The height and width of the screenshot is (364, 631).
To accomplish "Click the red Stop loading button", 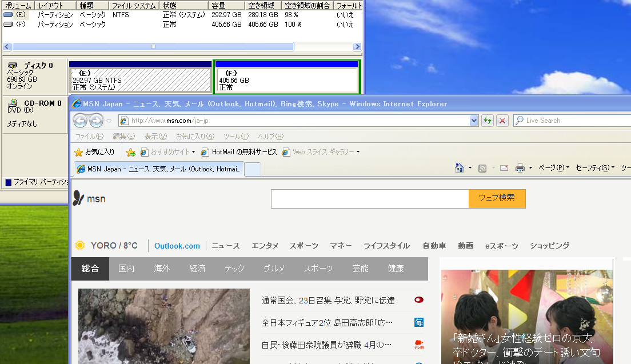I will (x=502, y=121).
